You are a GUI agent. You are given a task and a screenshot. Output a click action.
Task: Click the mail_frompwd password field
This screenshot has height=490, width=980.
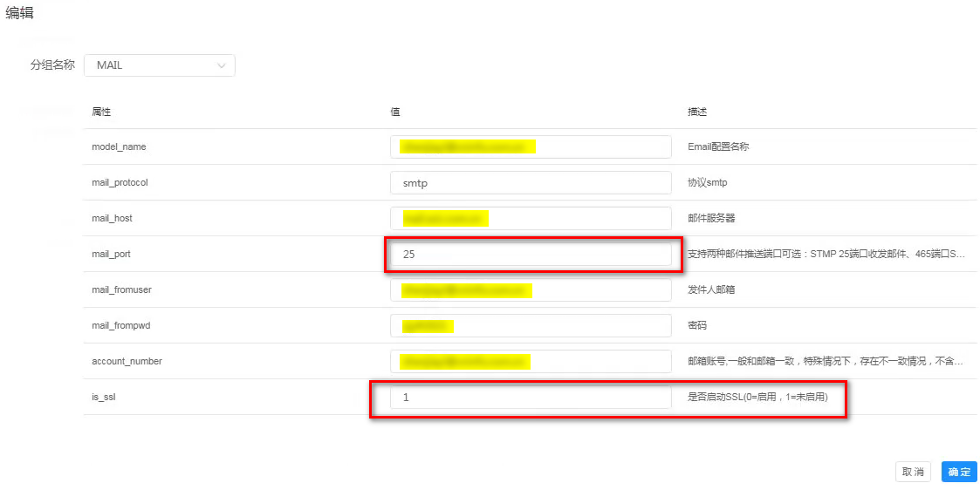point(531,326)
